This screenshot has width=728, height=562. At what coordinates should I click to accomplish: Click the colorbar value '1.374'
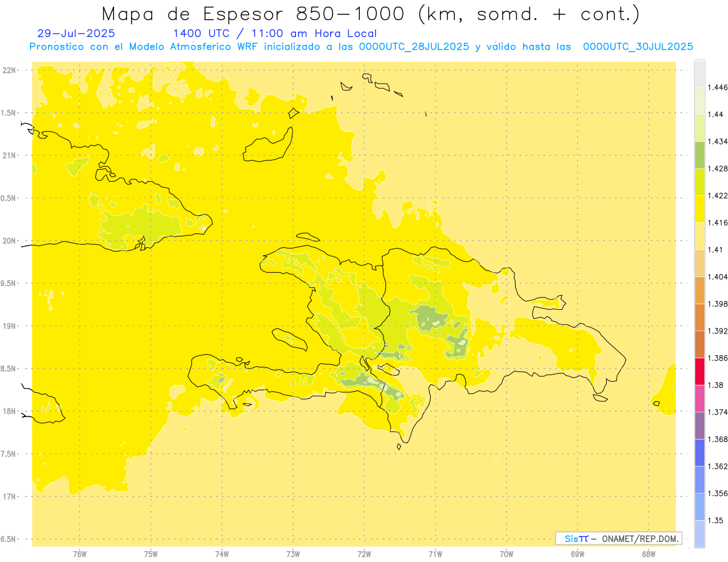(718, 412)
